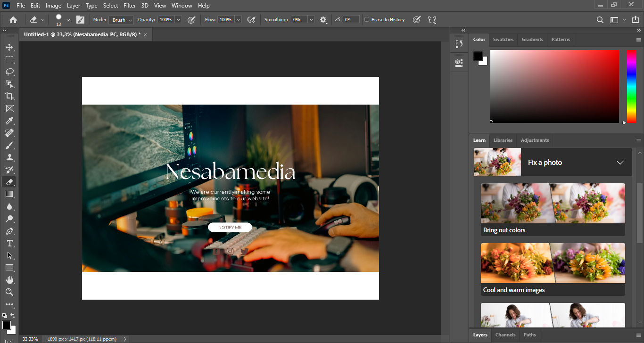This screenshot has height=343, width=644.
Task: Select the Gradient tool
Action: 9,194
